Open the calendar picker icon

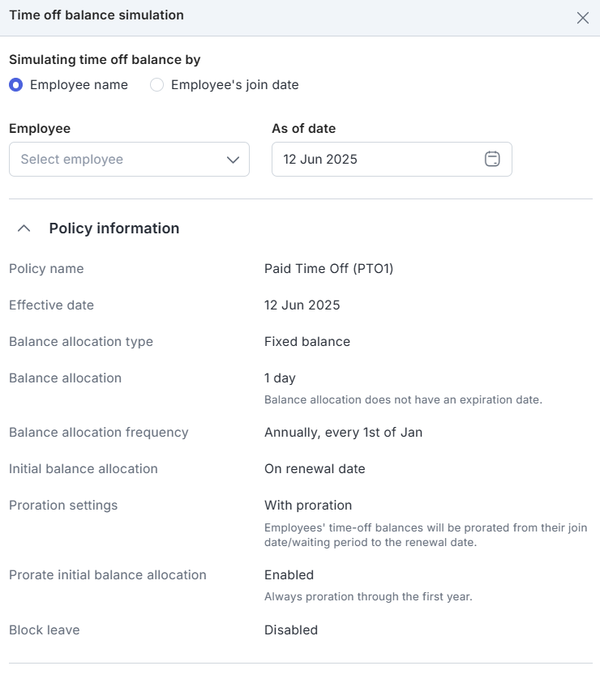point(492,160)
